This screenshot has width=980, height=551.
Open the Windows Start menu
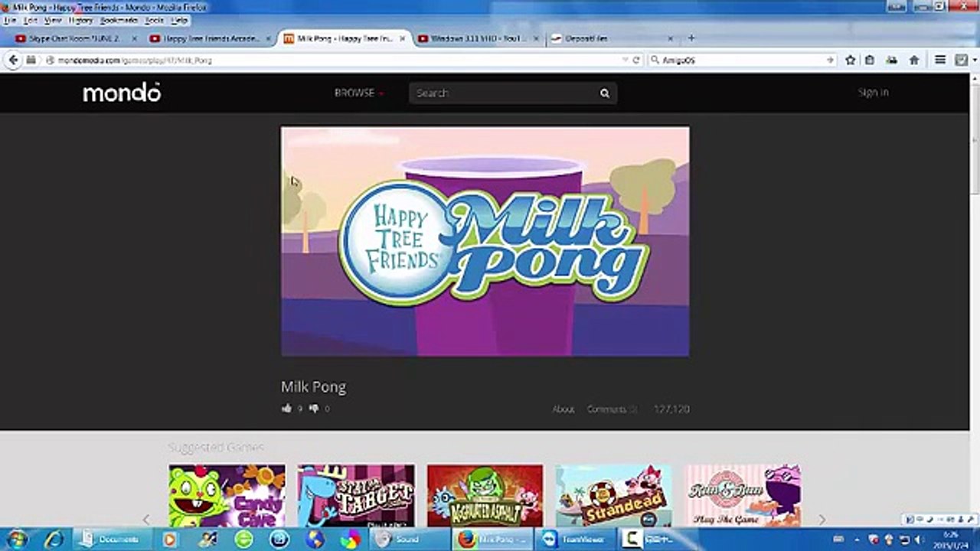click(16, 540)
